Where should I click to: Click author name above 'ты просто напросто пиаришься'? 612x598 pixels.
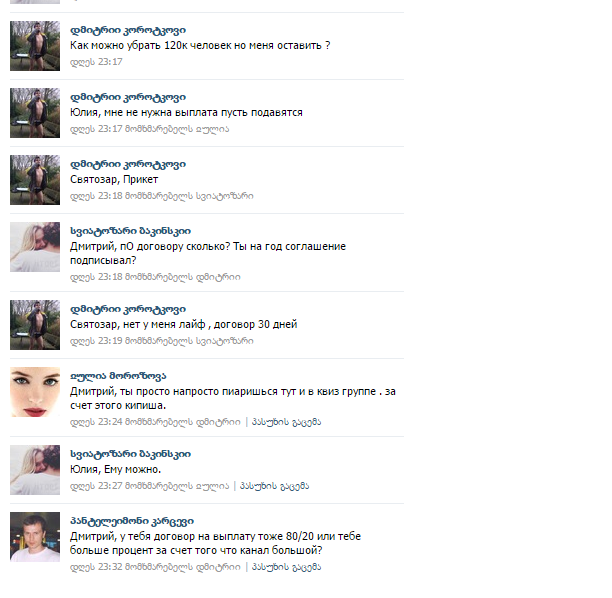118,376
